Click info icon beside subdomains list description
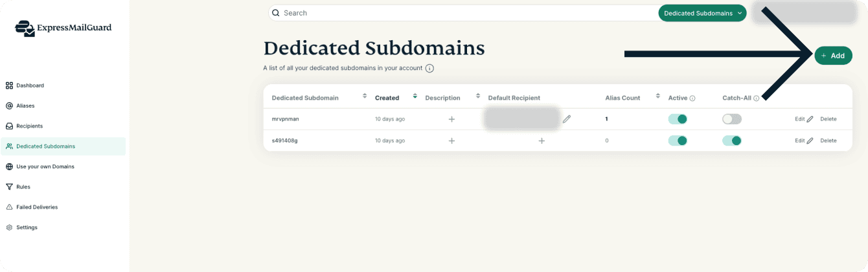 pyautogui.click(x=429, y=68)
